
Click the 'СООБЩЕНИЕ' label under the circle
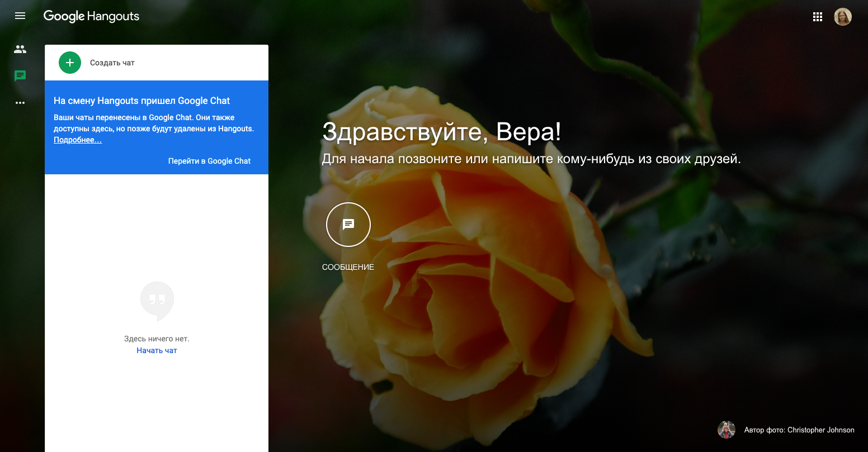pos(348,267)
